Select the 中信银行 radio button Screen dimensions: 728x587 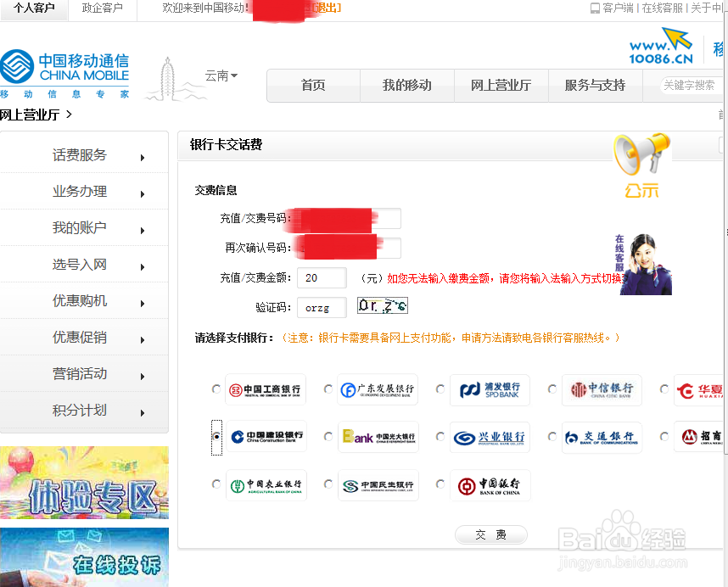(x=552, y=389)
